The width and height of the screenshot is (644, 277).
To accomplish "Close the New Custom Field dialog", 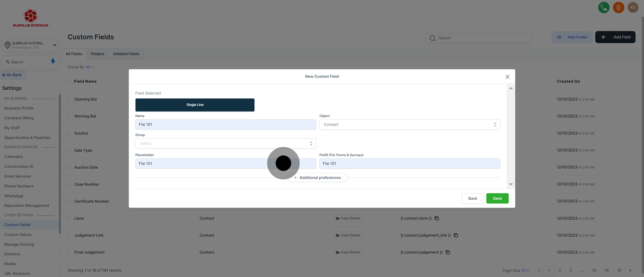I will pyautogui.click(x=507, y=77).
